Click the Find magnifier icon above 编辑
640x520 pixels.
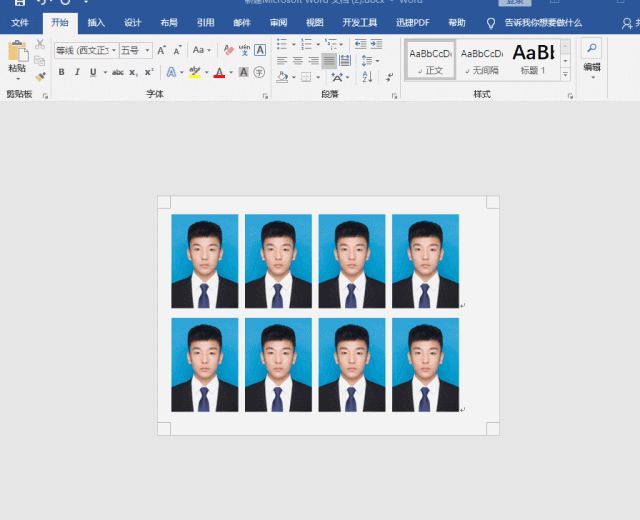[x=591, y=48]
